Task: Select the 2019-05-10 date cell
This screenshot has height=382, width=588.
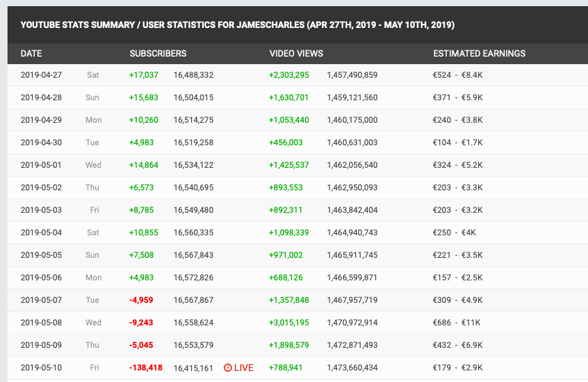Action: click(41, 368)
